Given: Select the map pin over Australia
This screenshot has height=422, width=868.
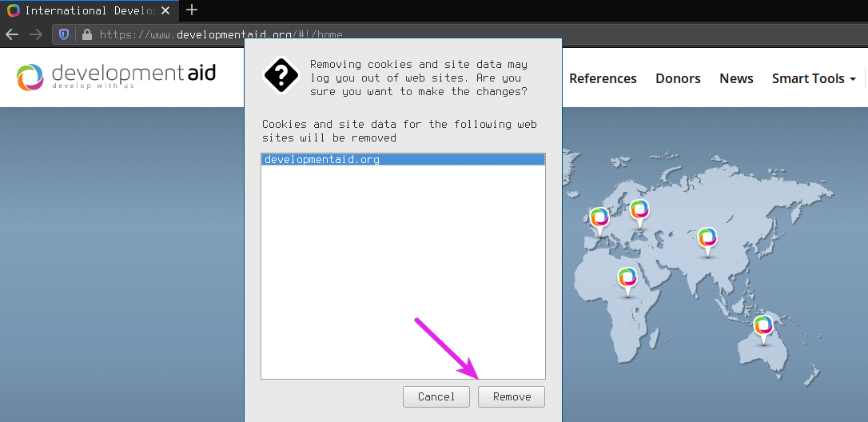Looking at the screenshot, I should 763,326.
